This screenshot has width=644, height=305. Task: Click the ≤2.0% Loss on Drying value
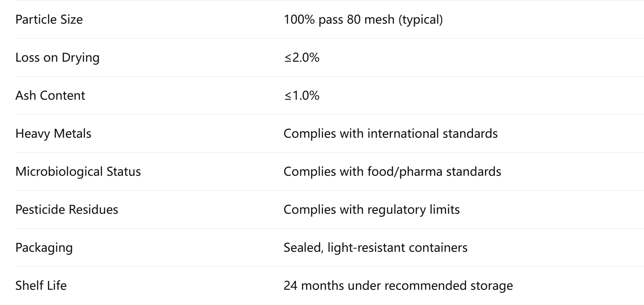tap(301, 57)
